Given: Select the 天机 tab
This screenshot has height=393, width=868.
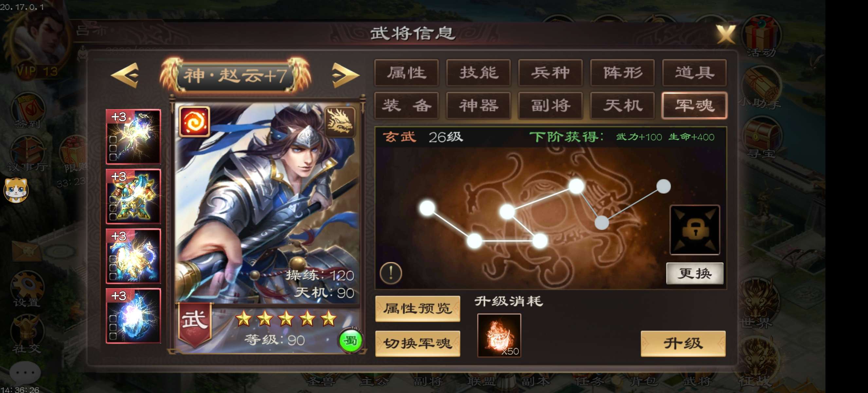Looking at the screenshot, I should [622, 105].
